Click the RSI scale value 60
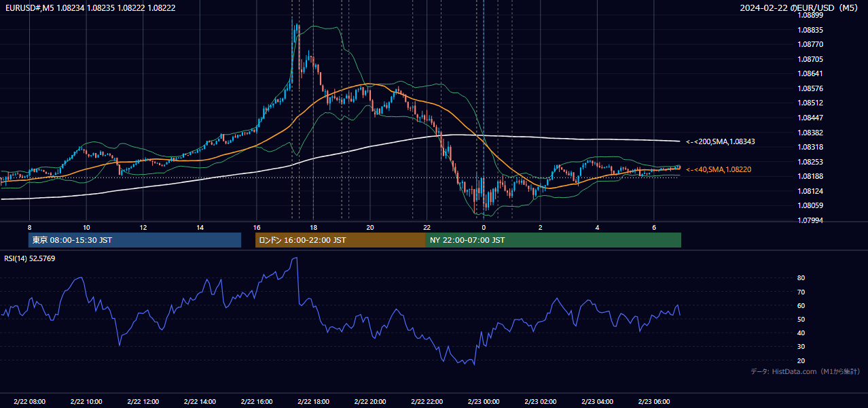Viewport: 868px width, 408px height. click(x=801, y=305)
